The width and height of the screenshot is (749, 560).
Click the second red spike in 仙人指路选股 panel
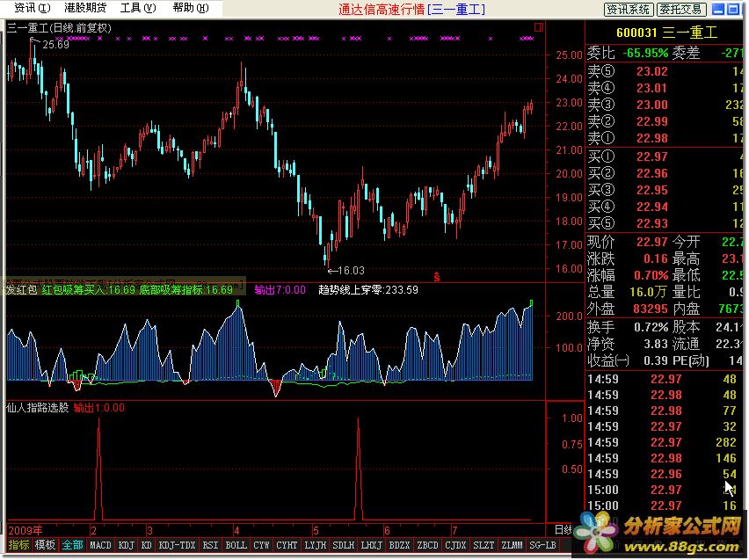point(359,469)
